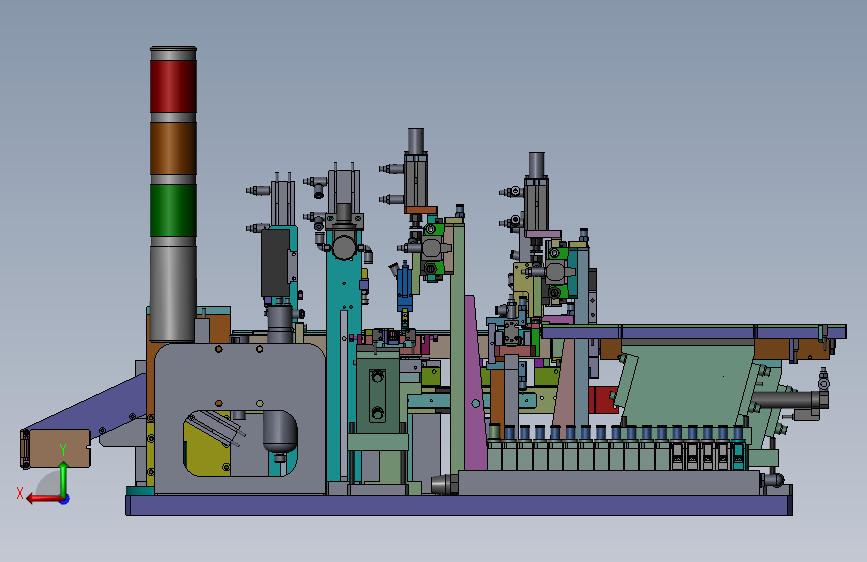Pick the yellow block inside the housing cutout
Viewport: 867px width, 562px height.
(x=207, y=447)
